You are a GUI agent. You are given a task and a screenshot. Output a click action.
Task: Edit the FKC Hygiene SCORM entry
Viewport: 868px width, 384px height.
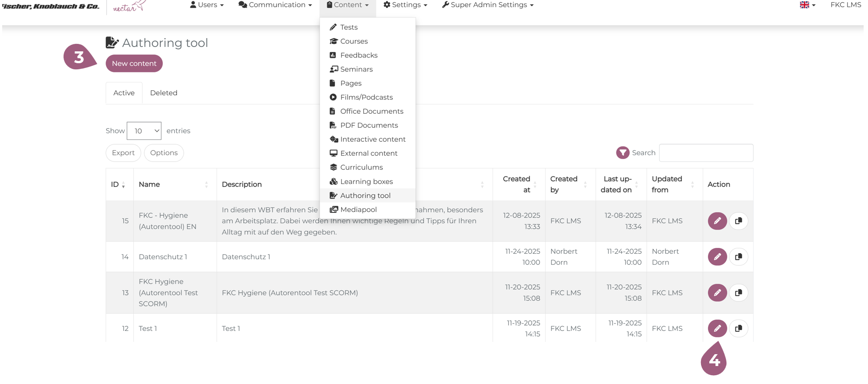(x=717, y=293)
